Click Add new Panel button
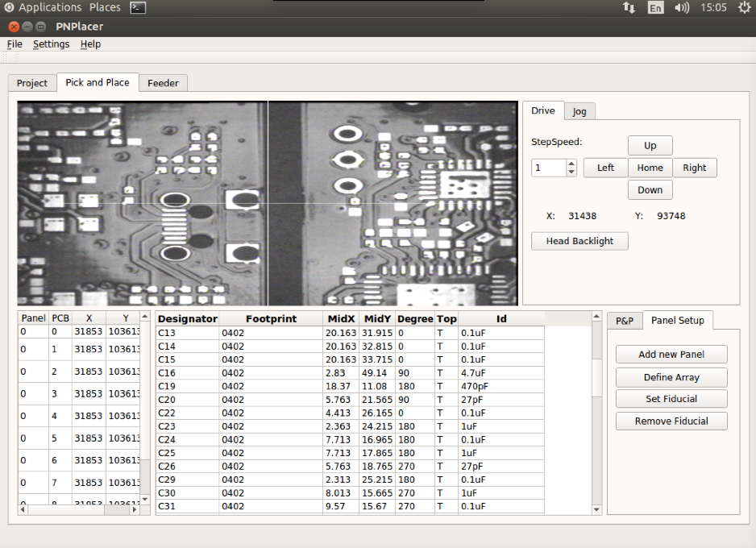 (671, 355)
